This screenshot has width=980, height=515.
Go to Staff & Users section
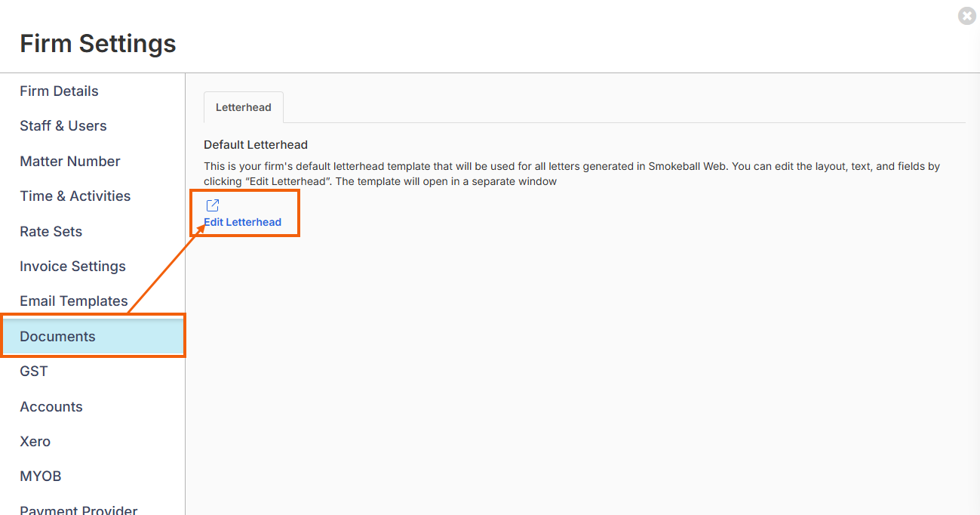pos(63,126)
